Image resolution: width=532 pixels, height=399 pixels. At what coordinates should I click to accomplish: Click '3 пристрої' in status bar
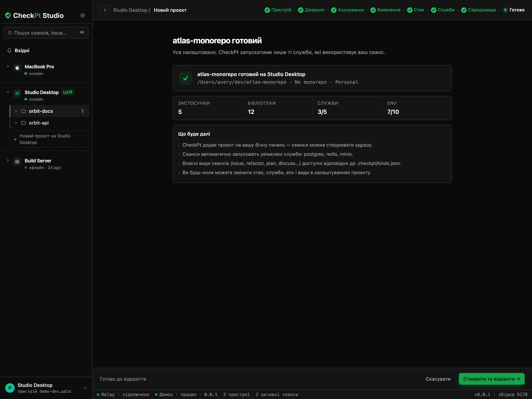[236, 394]
